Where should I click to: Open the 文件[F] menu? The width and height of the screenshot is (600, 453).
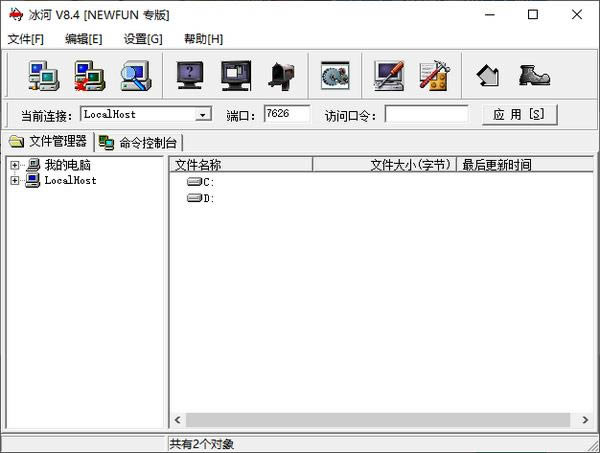(26, 39)
